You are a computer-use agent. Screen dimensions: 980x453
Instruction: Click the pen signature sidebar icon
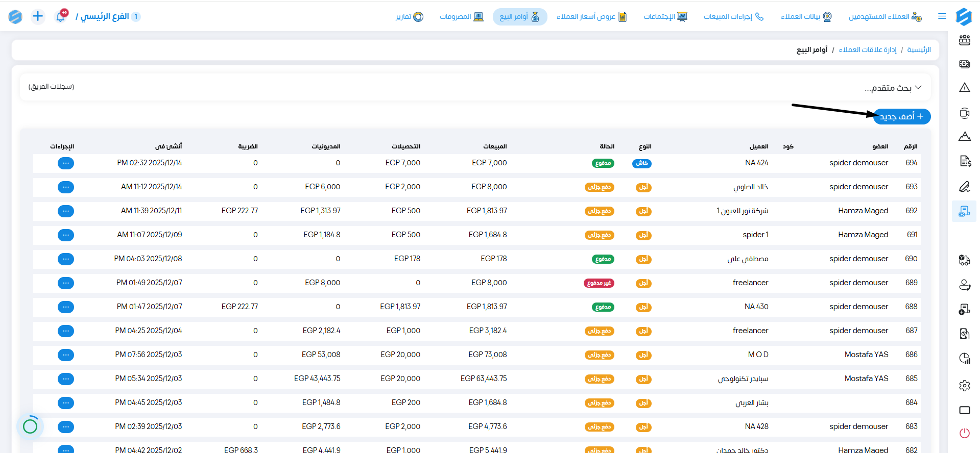[x=964, y=187]
